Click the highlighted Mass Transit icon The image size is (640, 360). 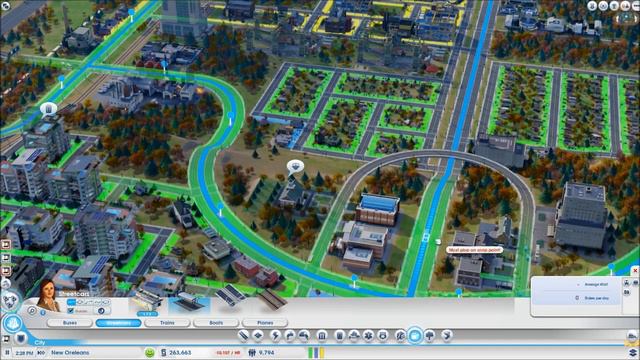[415, 336]
